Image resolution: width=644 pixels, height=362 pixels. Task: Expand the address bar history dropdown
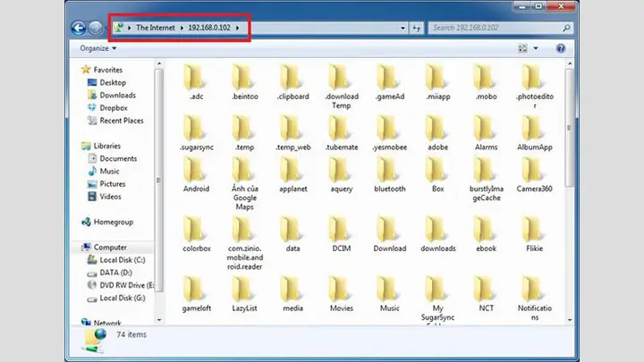pyautogui.click(x=402, y=28)
